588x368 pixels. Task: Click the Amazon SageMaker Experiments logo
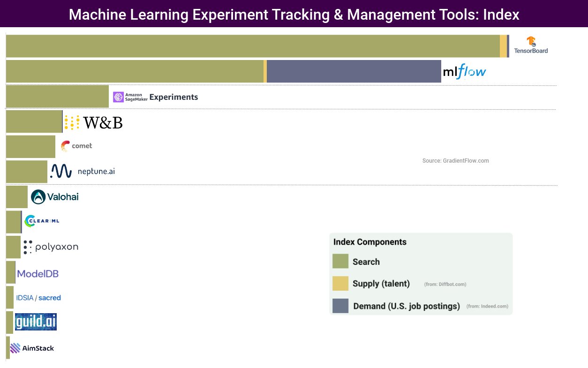pyautogui.click(x=156, y=97)
